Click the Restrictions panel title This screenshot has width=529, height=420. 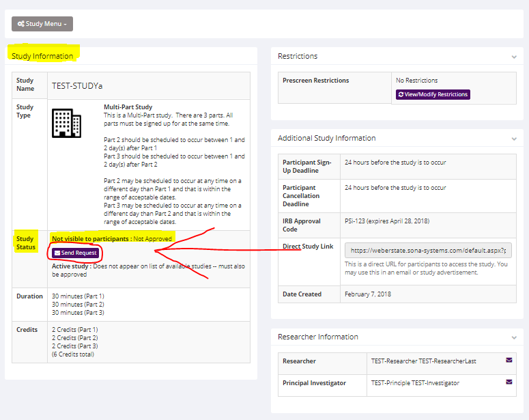[x=298, y=56]
